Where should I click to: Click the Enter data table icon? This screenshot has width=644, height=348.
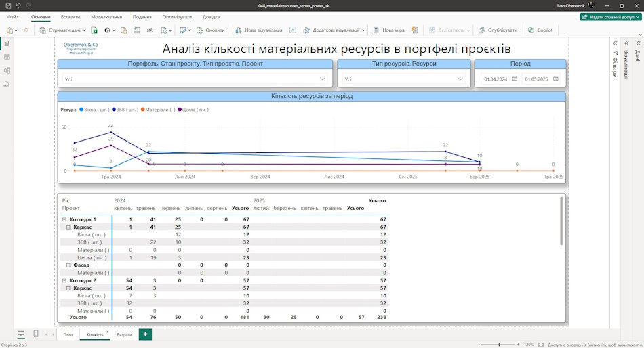pyautogui.click(x=137, y=30)
